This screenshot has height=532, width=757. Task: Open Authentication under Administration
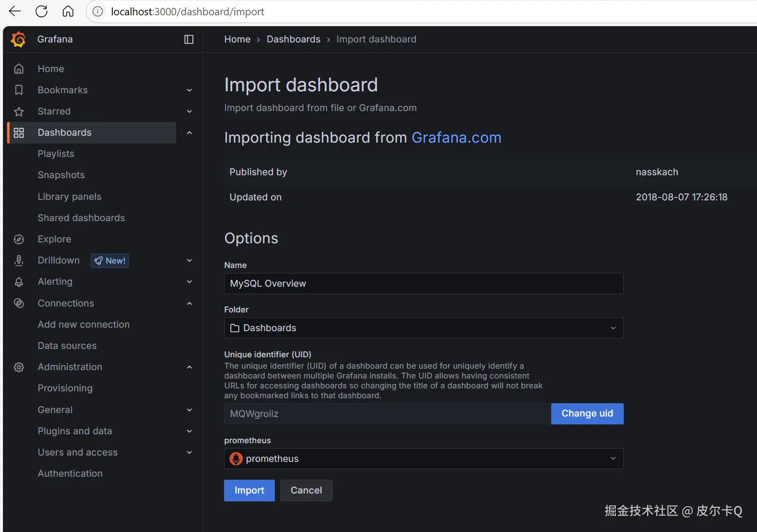click(x=70, y=474)
